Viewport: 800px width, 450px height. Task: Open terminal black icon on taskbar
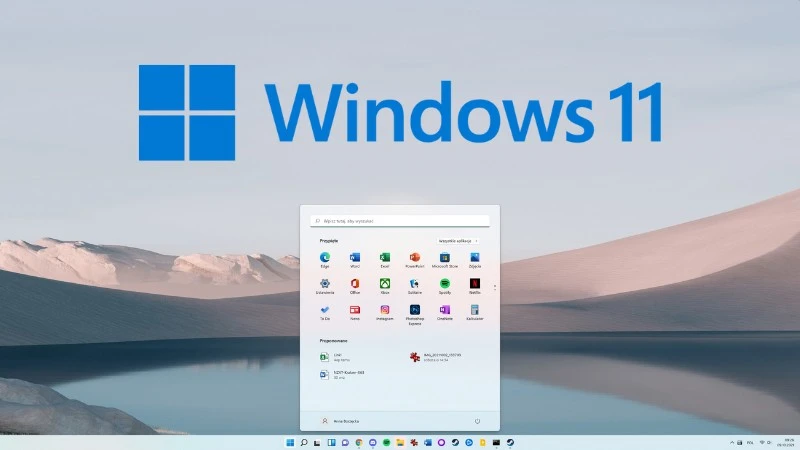(x=496, y=442)
